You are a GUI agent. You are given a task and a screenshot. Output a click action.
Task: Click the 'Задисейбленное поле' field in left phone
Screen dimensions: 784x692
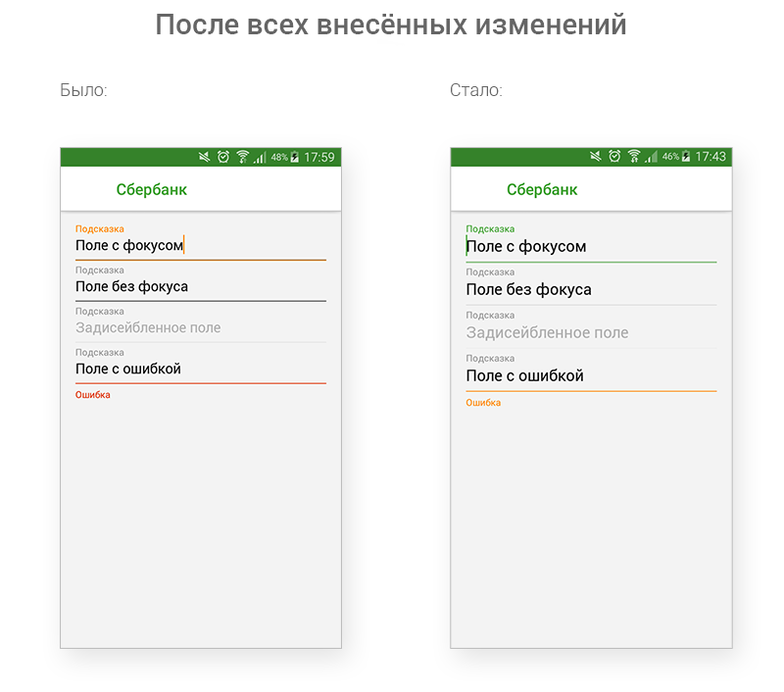201,327
